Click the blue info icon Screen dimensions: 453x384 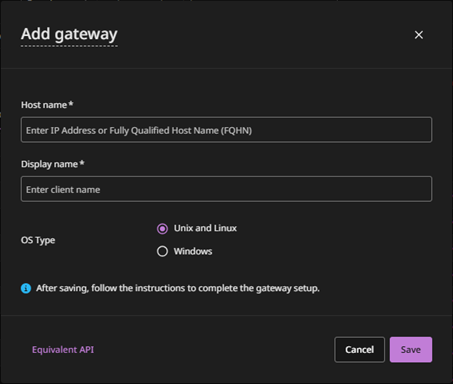[x=26, y=288]
